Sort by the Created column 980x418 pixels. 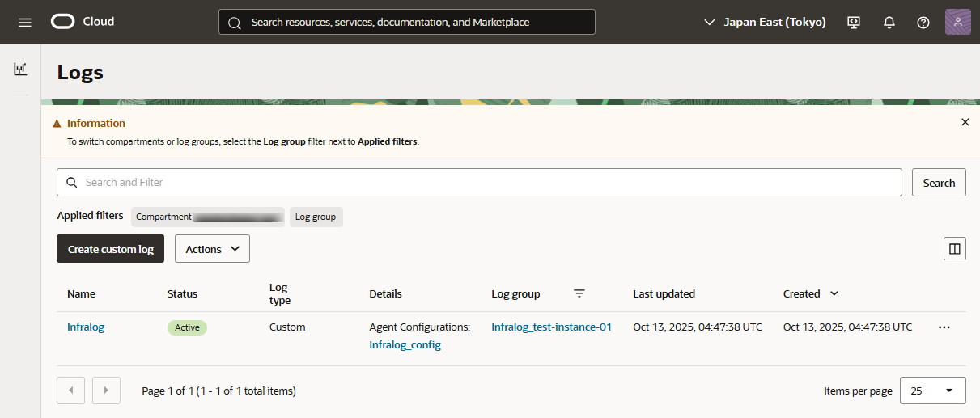[x=834, y=293]
